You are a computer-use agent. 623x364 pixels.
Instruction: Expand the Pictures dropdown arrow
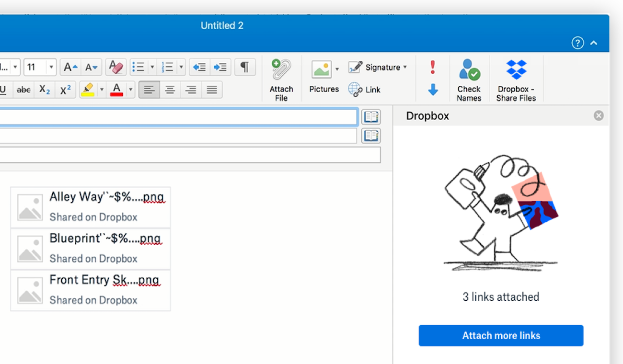tap(337, 69)
